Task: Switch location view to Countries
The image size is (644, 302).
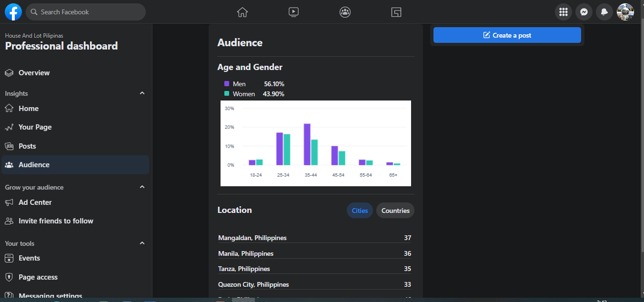Action: (x=395, y=211)
